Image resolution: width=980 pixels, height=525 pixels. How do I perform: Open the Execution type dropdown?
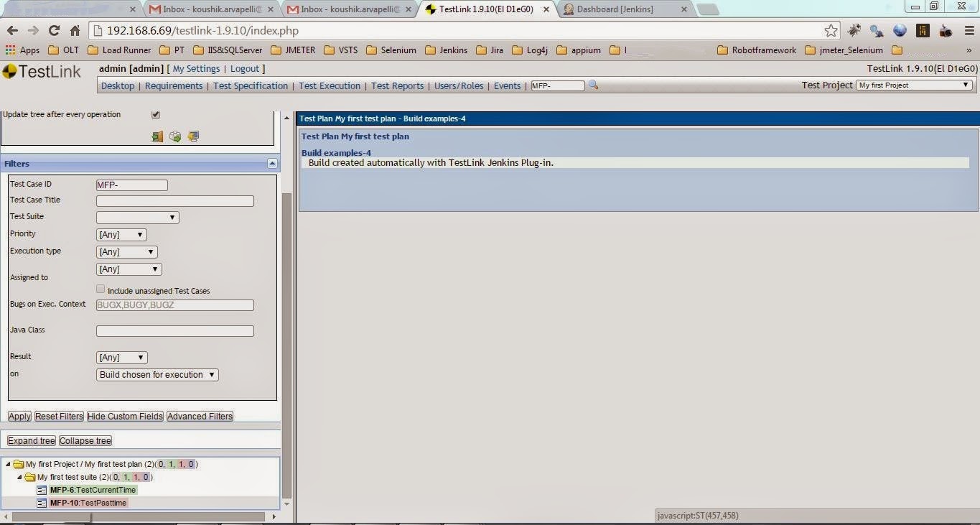[126, 252]
